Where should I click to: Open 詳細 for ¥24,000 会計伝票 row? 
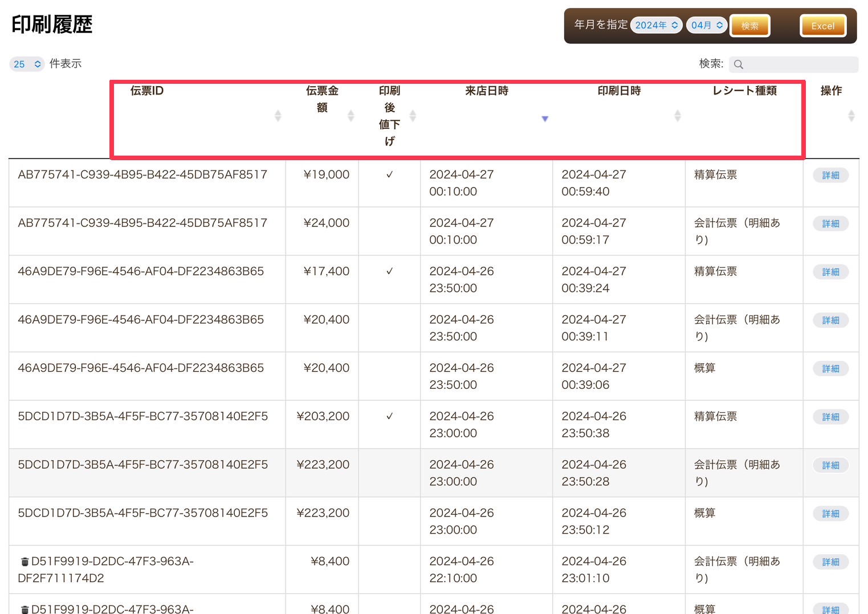[x=830, y=223]
